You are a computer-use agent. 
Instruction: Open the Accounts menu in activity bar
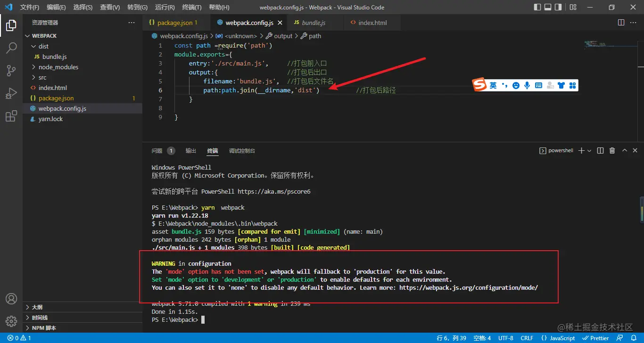click(x=11, y=299)
